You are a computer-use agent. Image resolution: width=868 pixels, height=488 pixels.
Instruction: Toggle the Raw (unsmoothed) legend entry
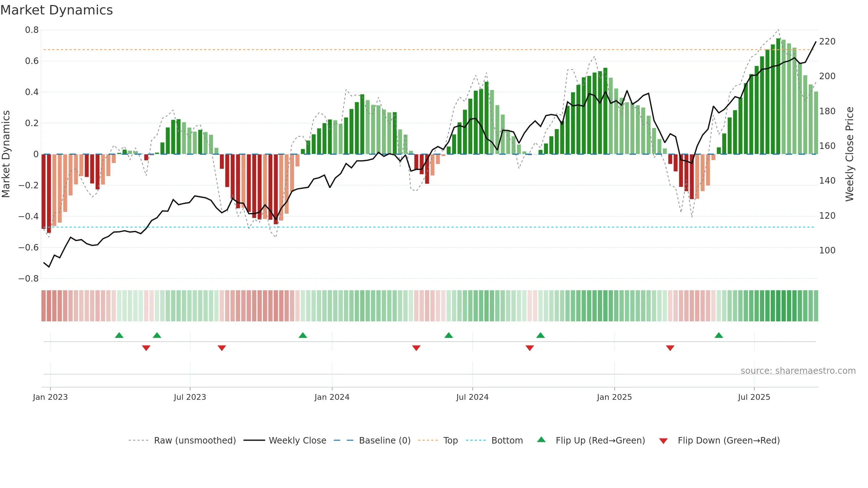[182, 440]
